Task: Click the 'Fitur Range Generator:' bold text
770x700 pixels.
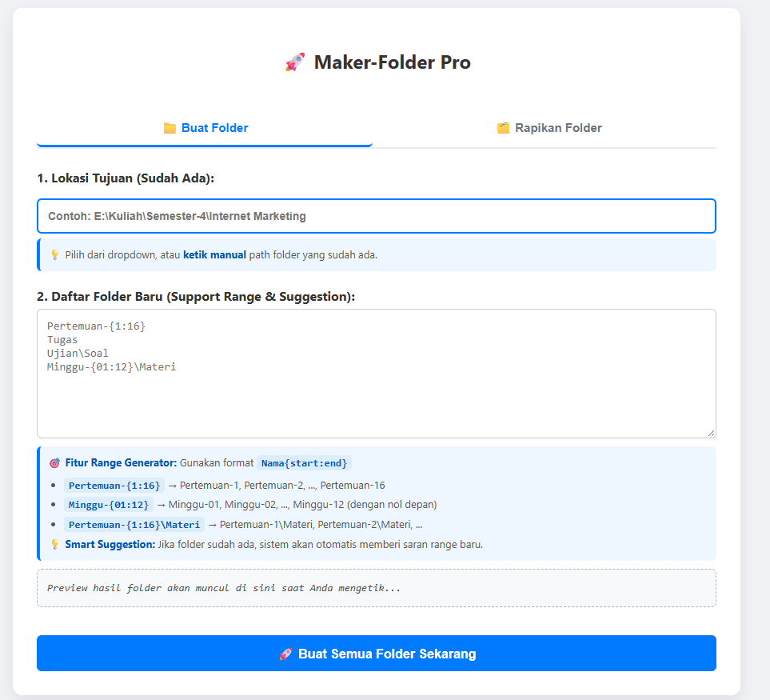Action: click(x=121, y=462)
